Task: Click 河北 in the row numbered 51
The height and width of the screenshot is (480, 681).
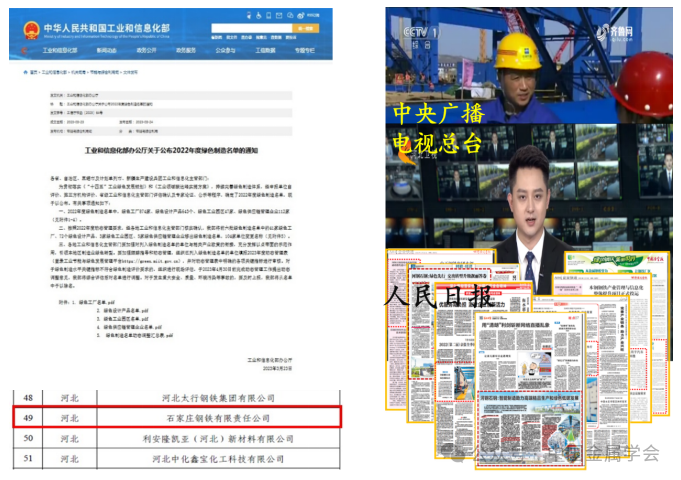Action: (69, 459)
